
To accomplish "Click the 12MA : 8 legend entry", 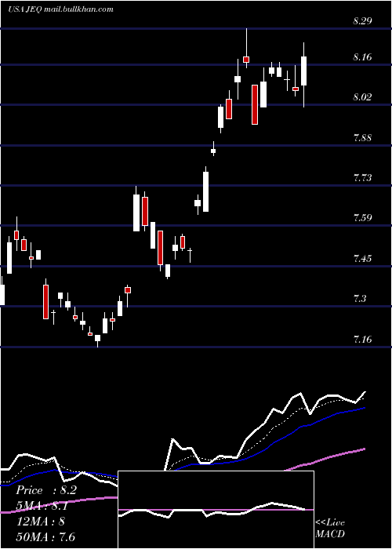I will pyautogui.click(x=41, y=522).
